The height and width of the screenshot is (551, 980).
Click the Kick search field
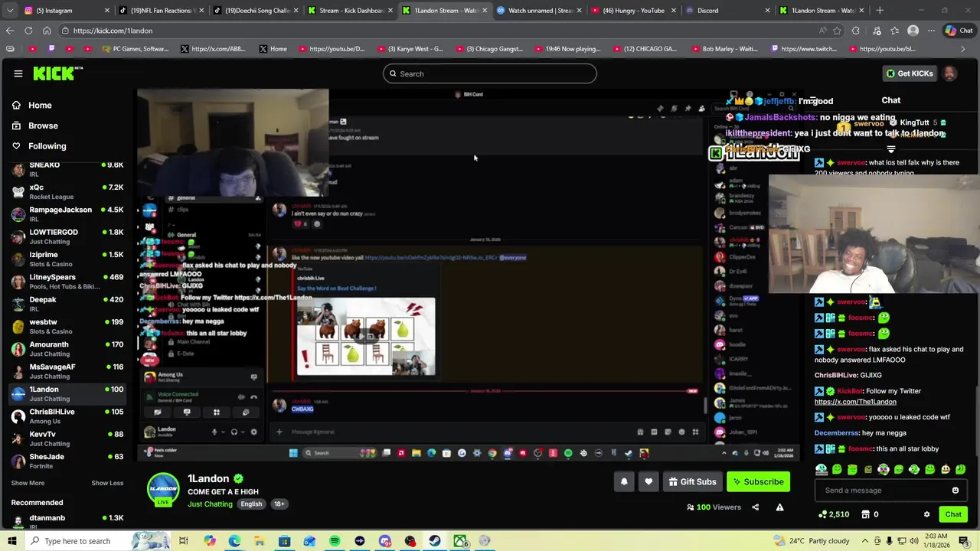[x=490, y=73]
